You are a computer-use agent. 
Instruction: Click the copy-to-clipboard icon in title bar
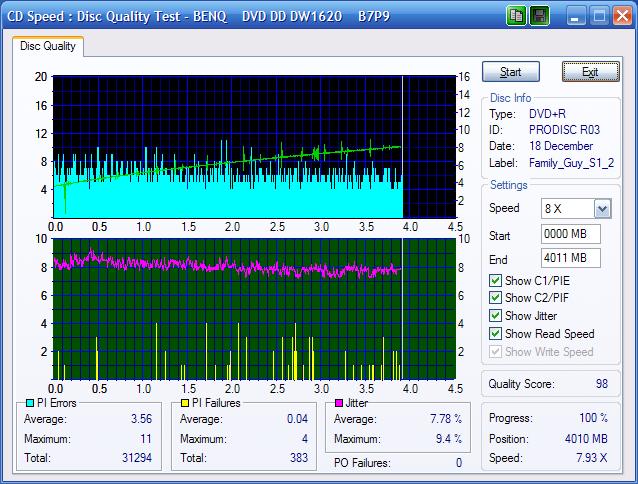517,16
